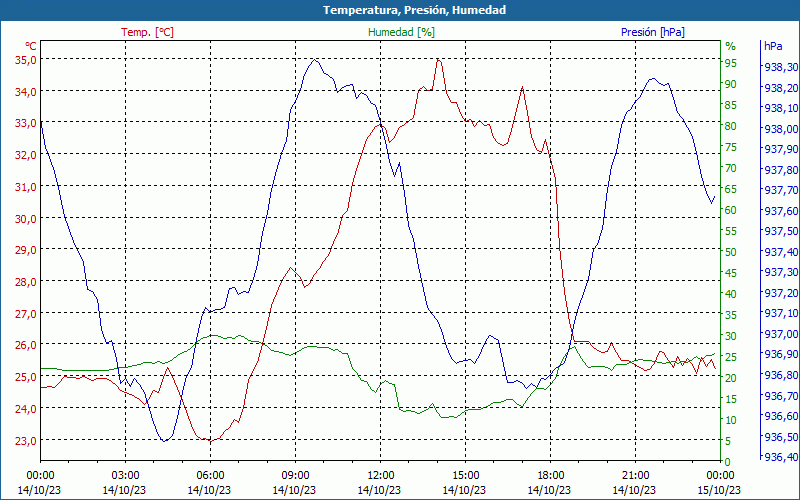Viewport: 800px width, 500px height.
Task: Click green humidity axis value '80'
Action: point(731,126)
